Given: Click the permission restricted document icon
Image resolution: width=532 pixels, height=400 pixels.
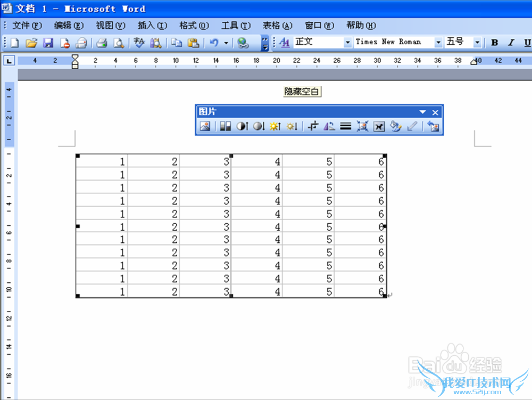Looking at the screenshot, I should pyautogui.click(x=64, y=43).
